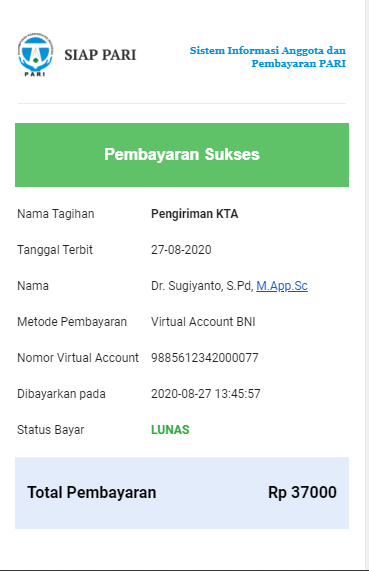Click the payment timestamp 2020-08-27 13:45:57
Viewport: 369px width, 571px height.
click(206, 394)
